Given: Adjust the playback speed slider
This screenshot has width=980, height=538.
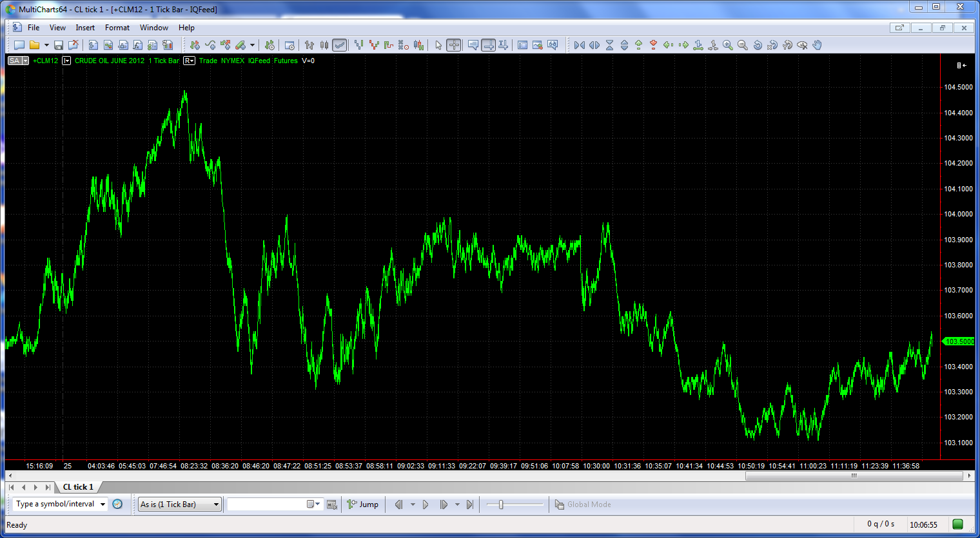Looking at the screenshot, I should coord(501,504).
